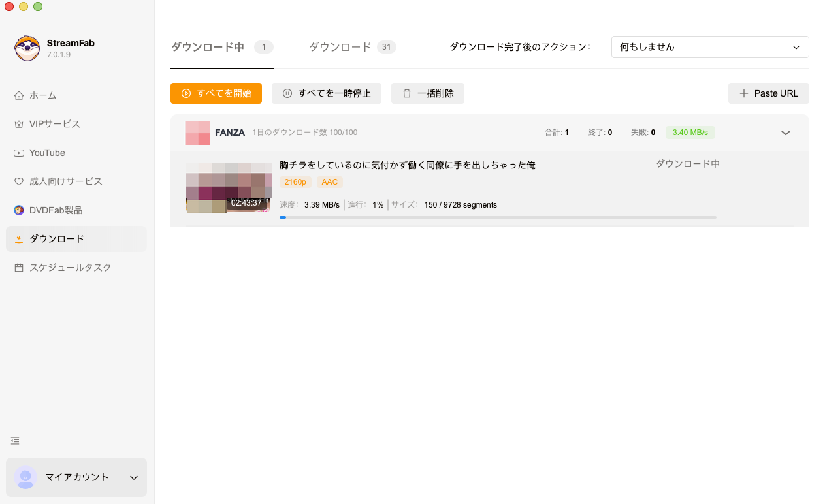Start all downloads with すべてを開始
The image size is (825, 504).
(216, 93)
